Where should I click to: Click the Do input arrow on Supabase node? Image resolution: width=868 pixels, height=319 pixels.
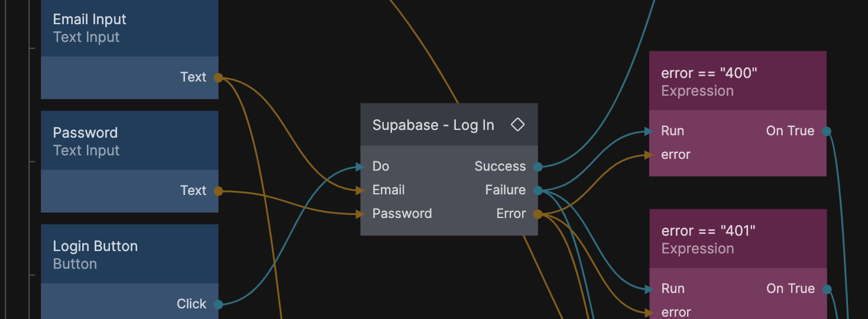point(361,167)
